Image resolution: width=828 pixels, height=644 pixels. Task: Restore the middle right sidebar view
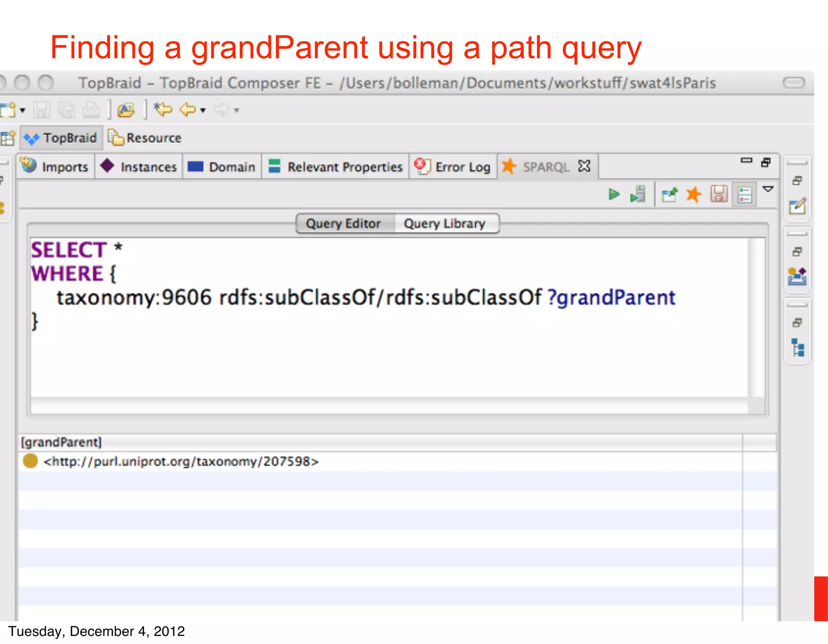pyautogui.click(x=797, y=252)
